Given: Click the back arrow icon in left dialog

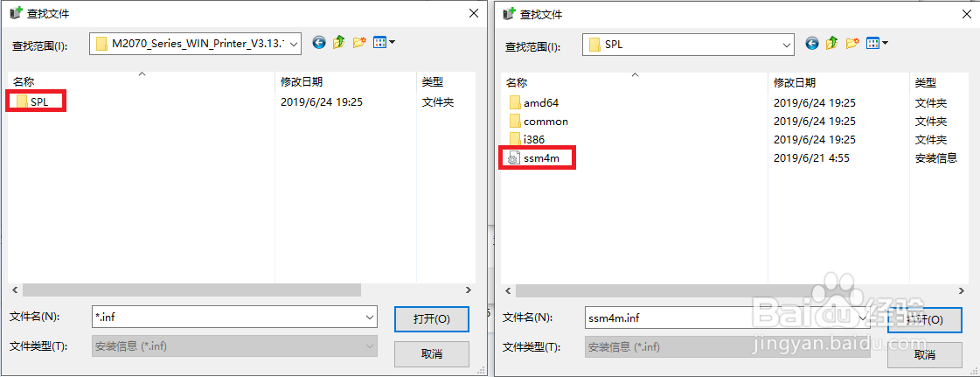Looking at the screenshot, I should [319, 43].
